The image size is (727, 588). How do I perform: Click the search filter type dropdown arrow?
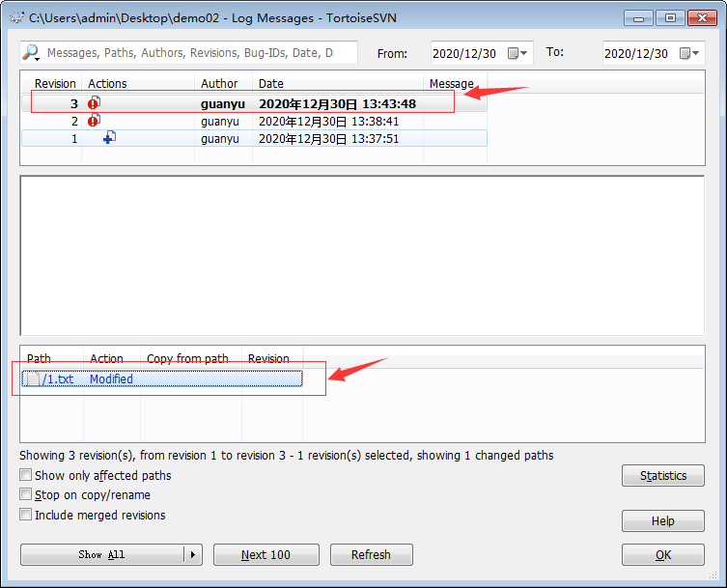pos(37,59)
